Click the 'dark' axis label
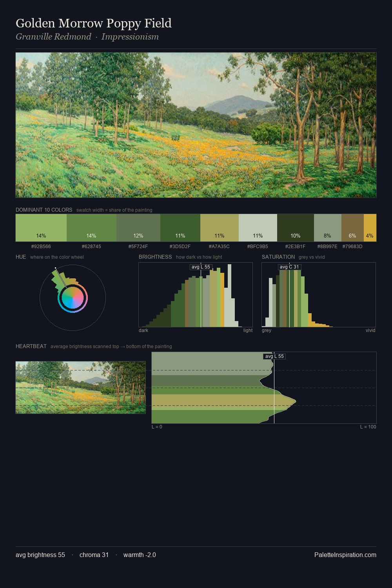 [x=143, y=330]
